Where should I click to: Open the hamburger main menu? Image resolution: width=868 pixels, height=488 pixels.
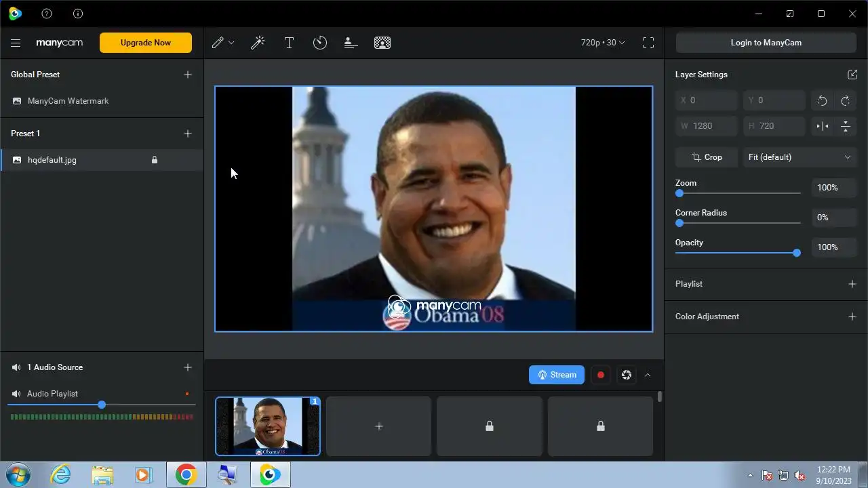pos(16,43)
